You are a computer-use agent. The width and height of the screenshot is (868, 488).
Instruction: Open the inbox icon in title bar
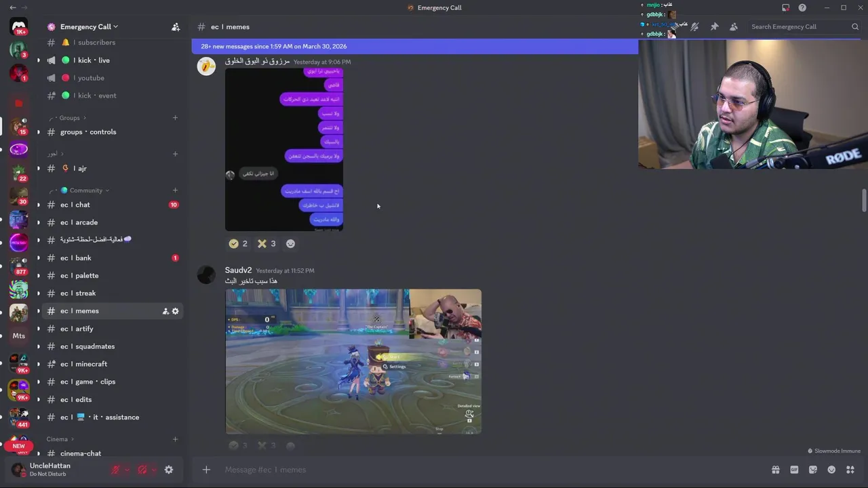(785, 7)
